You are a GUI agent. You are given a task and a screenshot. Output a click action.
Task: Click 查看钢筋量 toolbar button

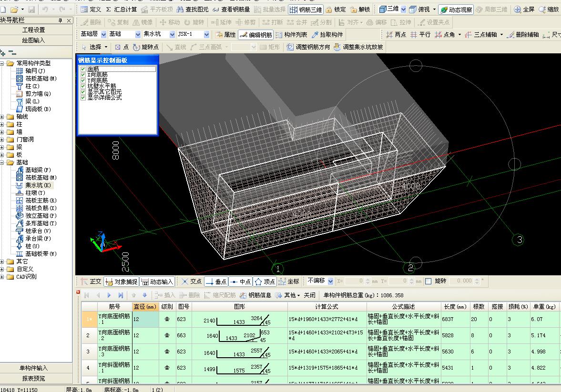pos(231,10)
